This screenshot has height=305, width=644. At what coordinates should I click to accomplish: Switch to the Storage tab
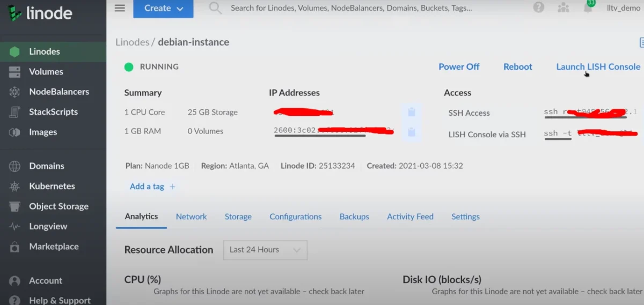pyautogui.click(x=238, y=217)
